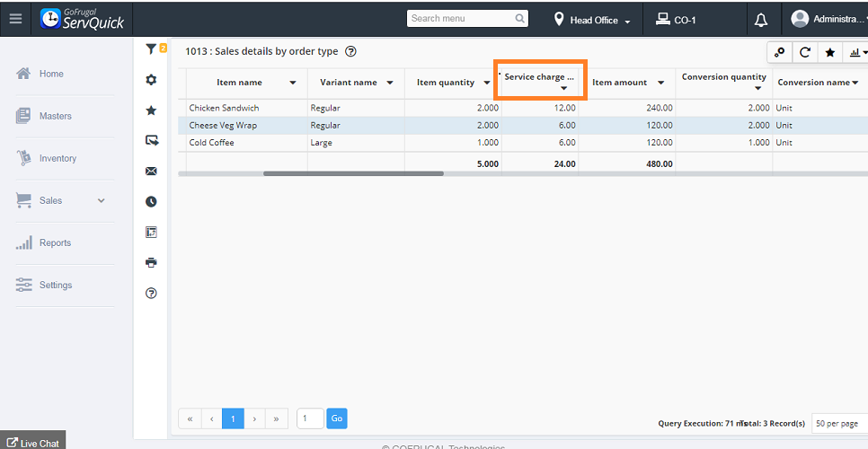Image resolution: width=868 pixels, height=449 pixels.
Task: Click the 240.00 item amount cell
Action: tap(626, 108)
